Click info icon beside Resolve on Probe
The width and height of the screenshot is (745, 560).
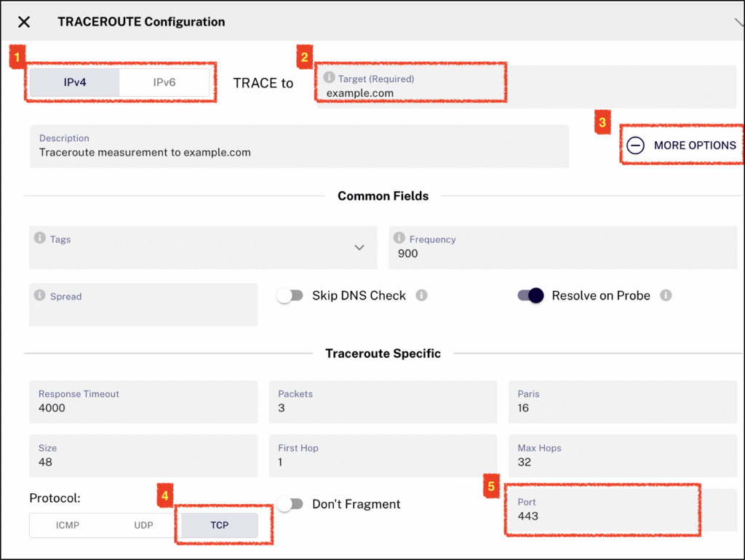coord(666,295)
